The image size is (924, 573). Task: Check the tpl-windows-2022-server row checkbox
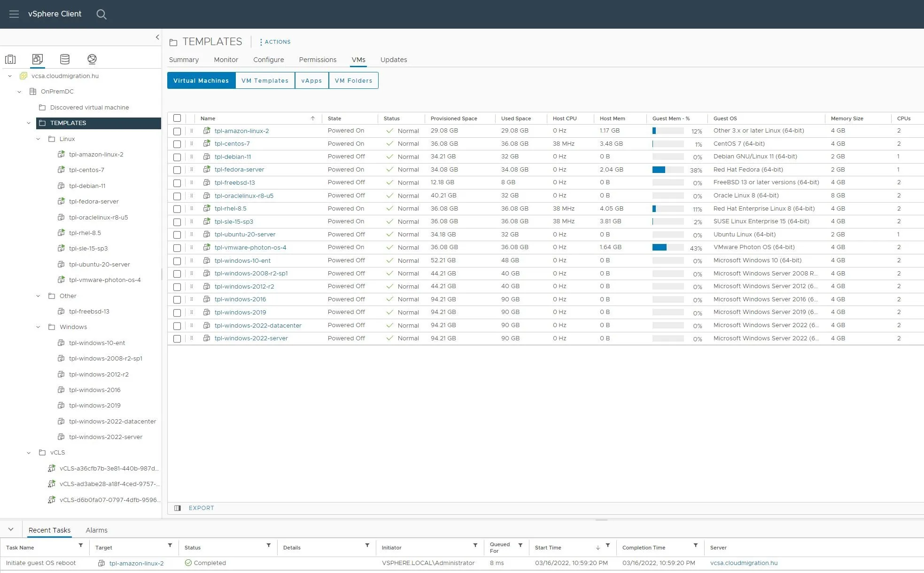coord(177,339)
